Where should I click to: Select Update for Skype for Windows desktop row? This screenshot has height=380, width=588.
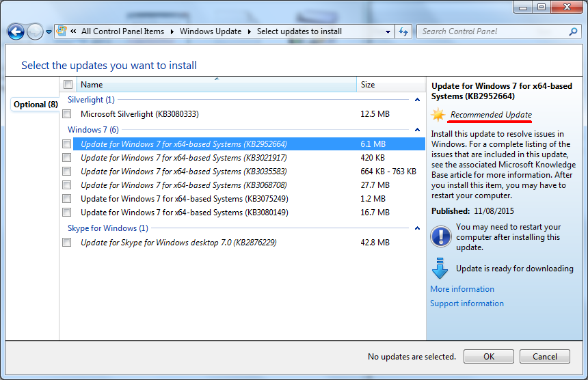pos(249,243)
